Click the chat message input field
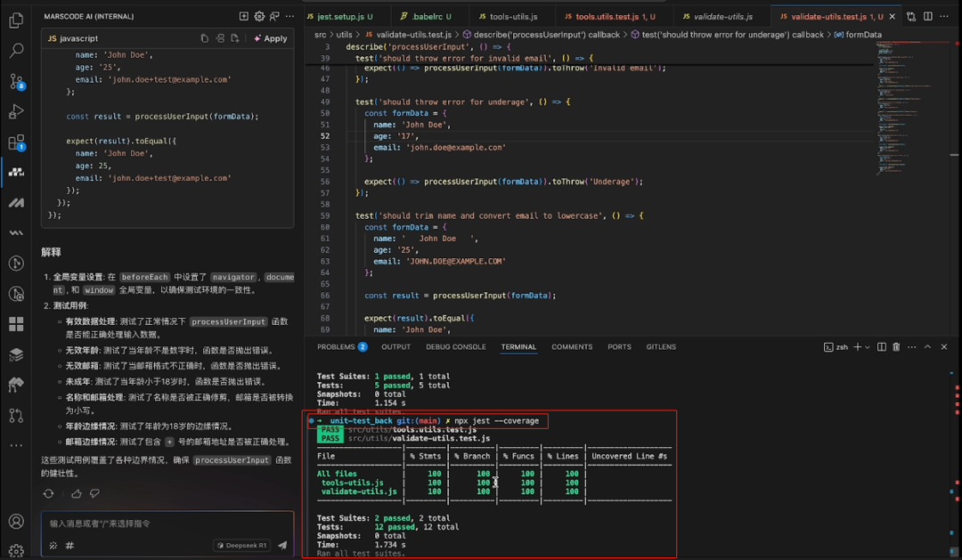Viewport: 962px width, 560px height. (x=134, y=523)
